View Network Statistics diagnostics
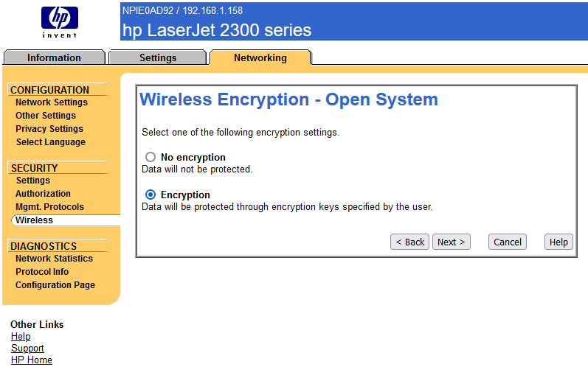This screenshot has height=378, width=588. coord(55,259)
